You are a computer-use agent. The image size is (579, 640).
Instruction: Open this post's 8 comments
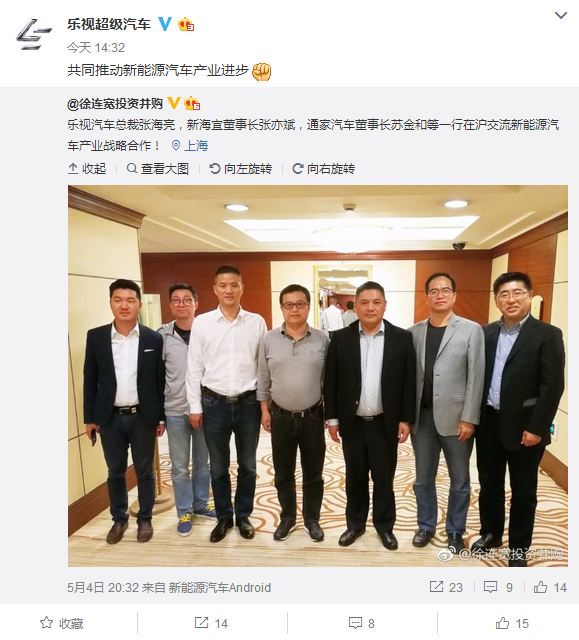point(362,623)
